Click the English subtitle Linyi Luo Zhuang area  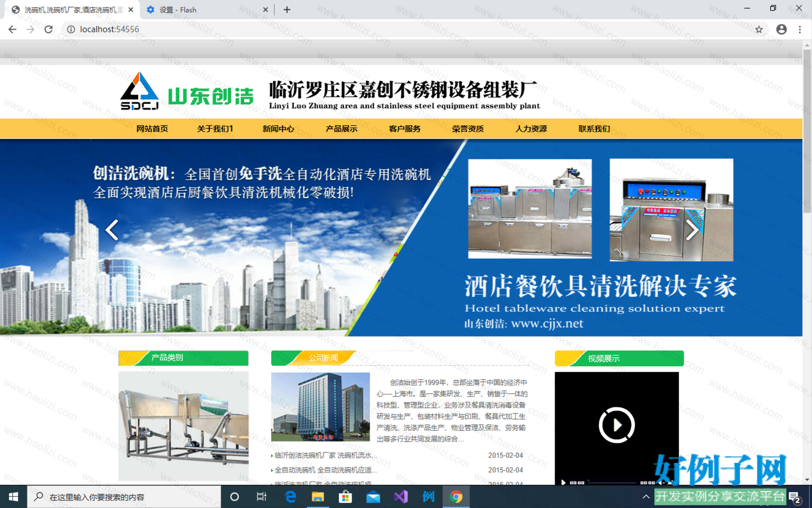pyautogui.click(x=404, y=106)
